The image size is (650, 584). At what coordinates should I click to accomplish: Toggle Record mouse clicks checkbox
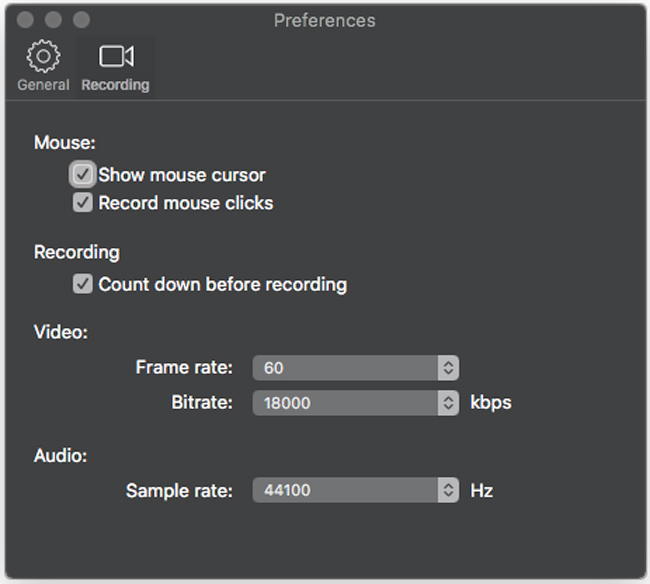tap(82, 203)
